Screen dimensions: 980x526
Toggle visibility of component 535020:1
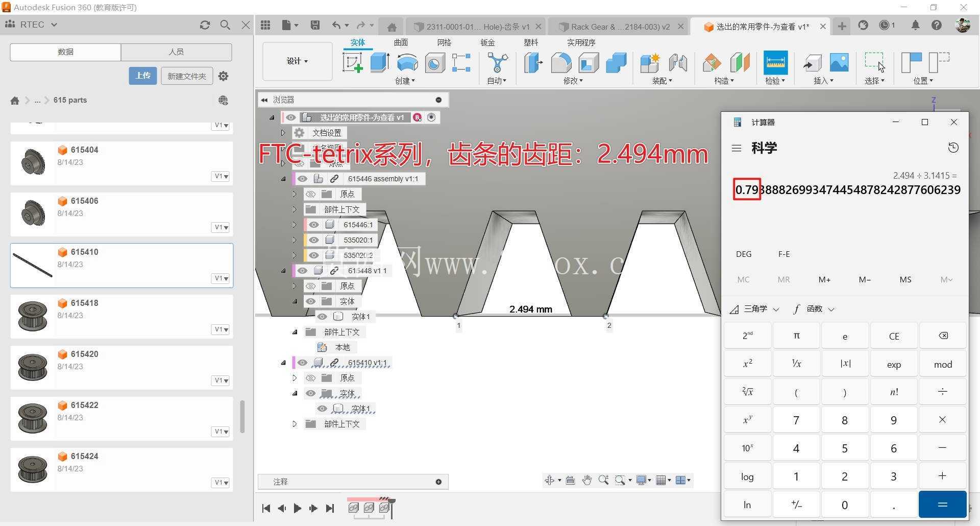(314, 240)
